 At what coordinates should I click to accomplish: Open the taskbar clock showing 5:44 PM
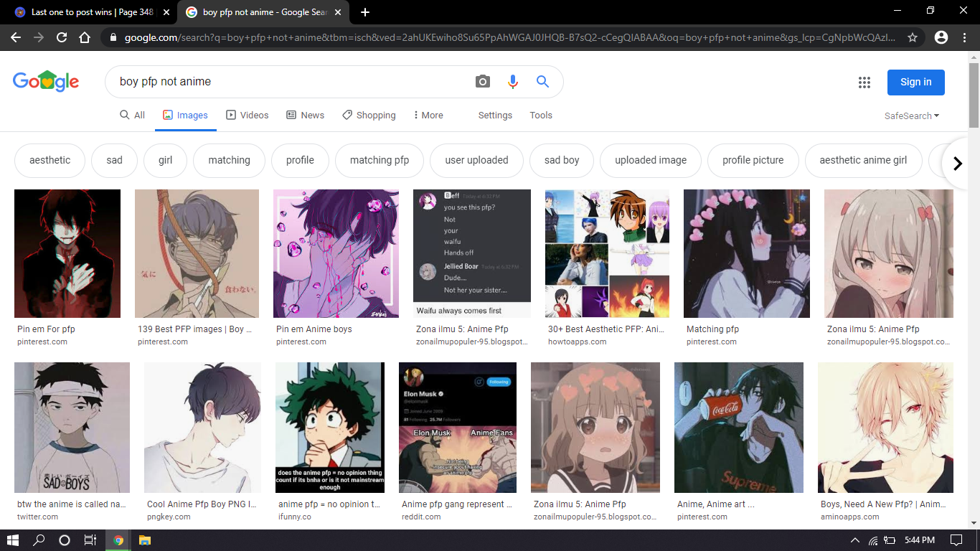(x=918, y=540)
